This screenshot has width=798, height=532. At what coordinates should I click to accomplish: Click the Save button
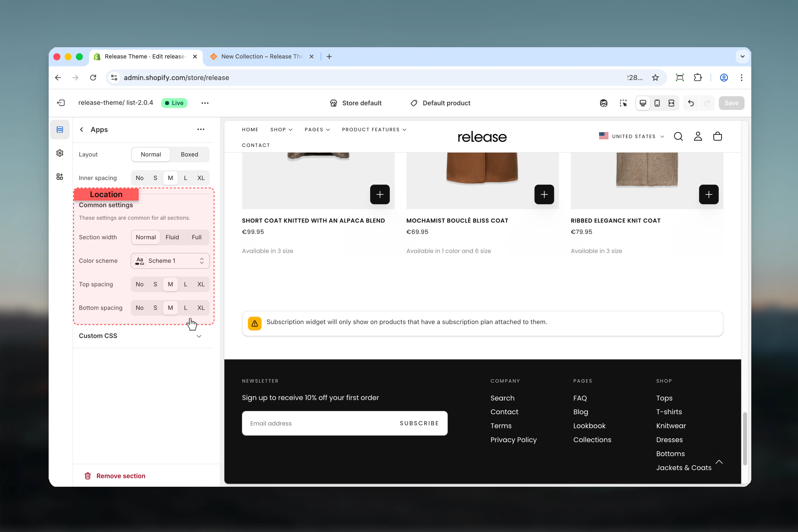pyautogui.click(x=731, y=103)
